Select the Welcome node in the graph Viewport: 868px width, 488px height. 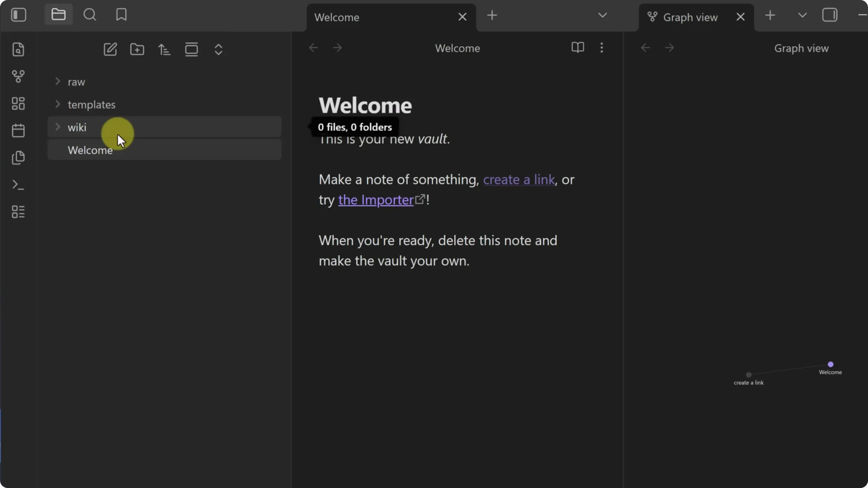[x=831, y=364]
